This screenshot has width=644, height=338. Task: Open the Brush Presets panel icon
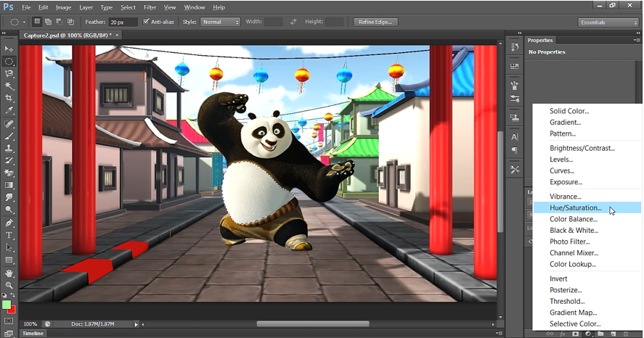(x=515, y=99)
